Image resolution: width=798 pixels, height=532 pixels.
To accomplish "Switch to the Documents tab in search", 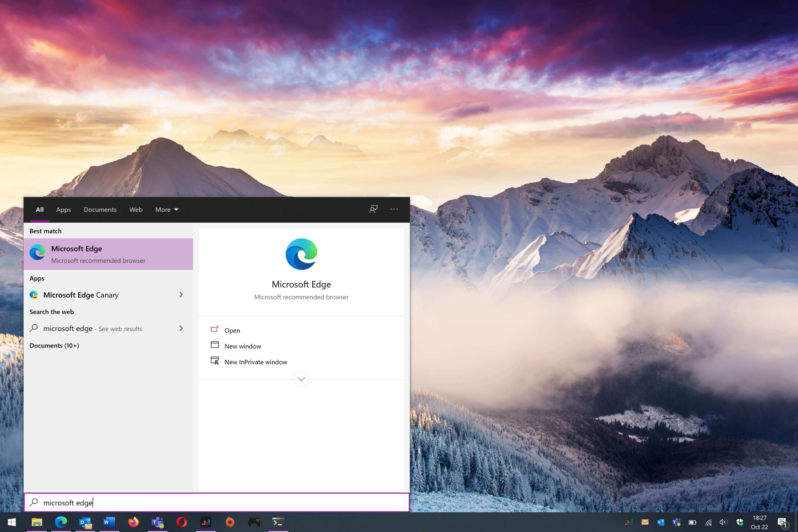I will (100, 209).
